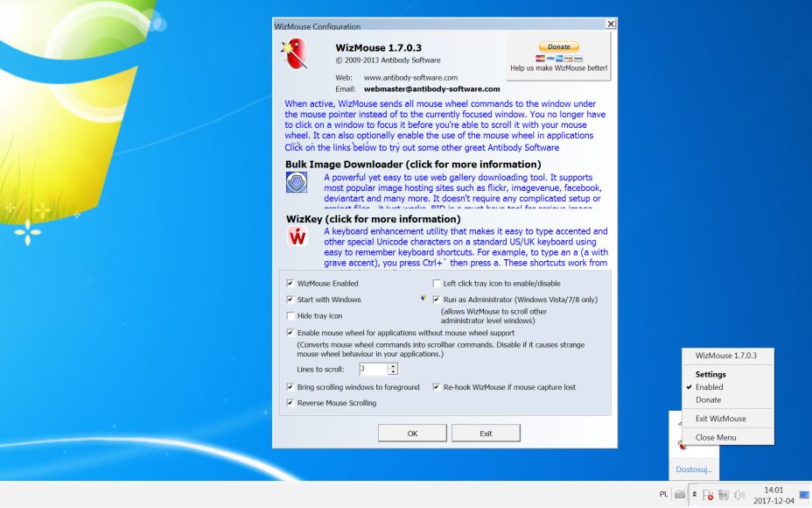Uncheck Re-hook WizMouse if mouse capture lost
812x508 pixels.
click(437, 387)
